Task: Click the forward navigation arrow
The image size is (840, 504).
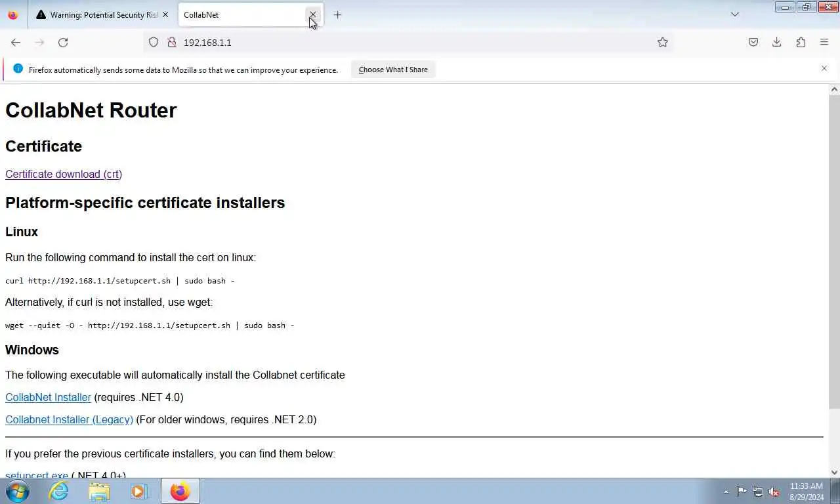Action: [x=39, y=42]
